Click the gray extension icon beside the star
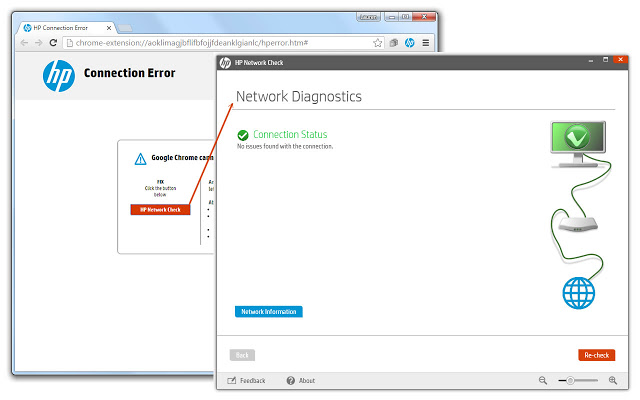Viewport: 640px width, 400px height. (x=393, y=43)
